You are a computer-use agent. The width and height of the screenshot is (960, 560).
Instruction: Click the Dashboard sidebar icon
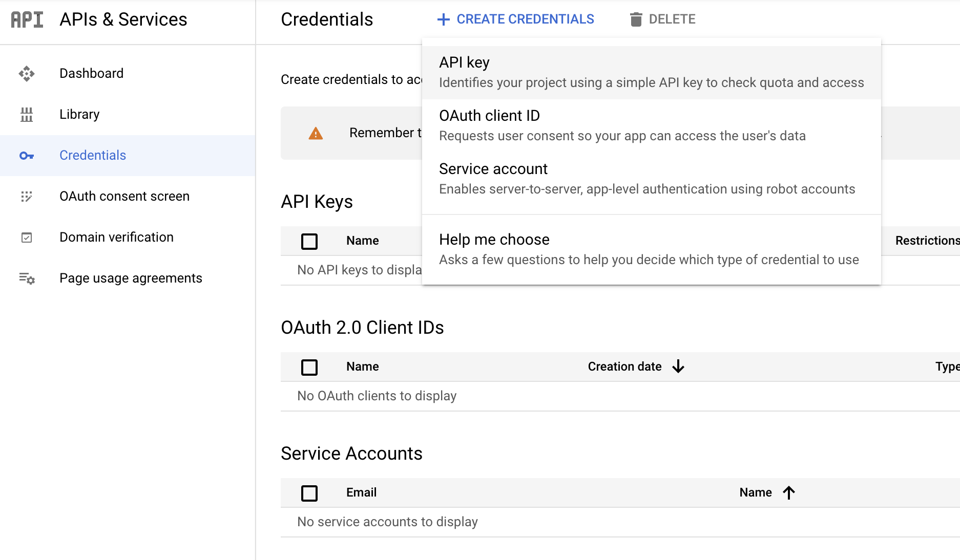(x=27, y=74)
